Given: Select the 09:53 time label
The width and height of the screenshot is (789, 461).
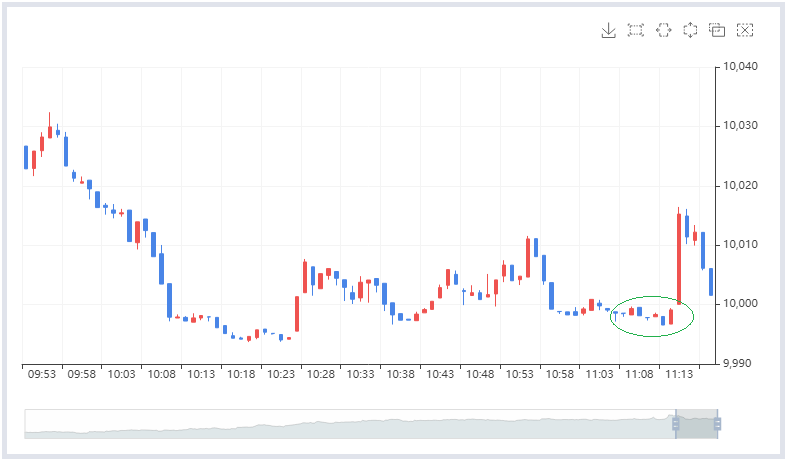Looking at the screenshot, I should tap(42, 374).
